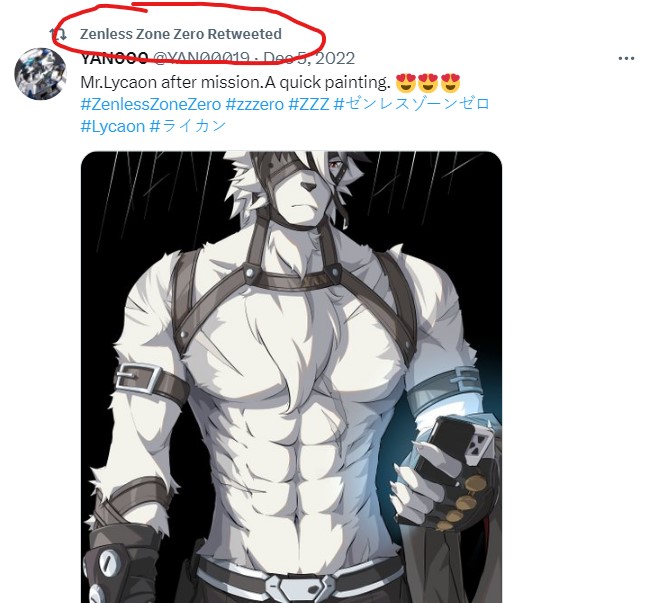647x603 pixels.
Task: Click the YAN000 display name
Action: click(114, 59)
